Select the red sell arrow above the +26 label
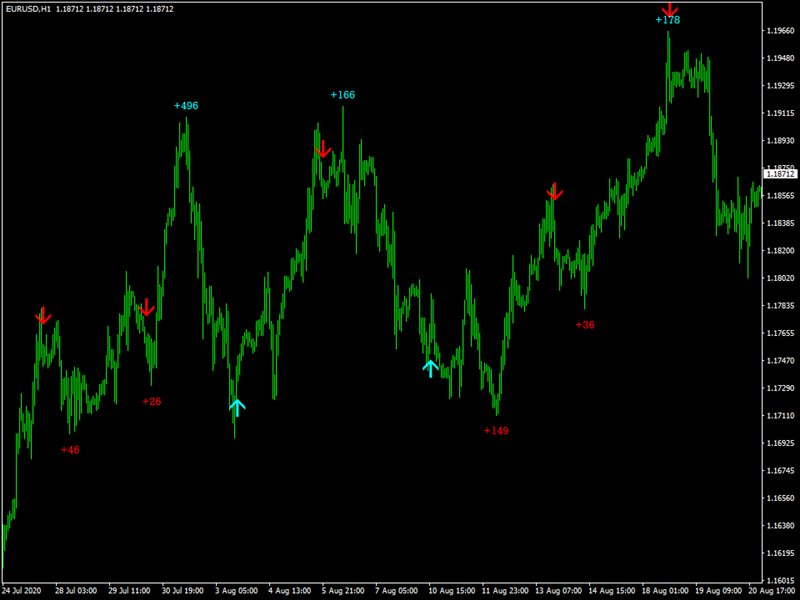The width and height of the screenshot is (800, 600). [146, 307]
